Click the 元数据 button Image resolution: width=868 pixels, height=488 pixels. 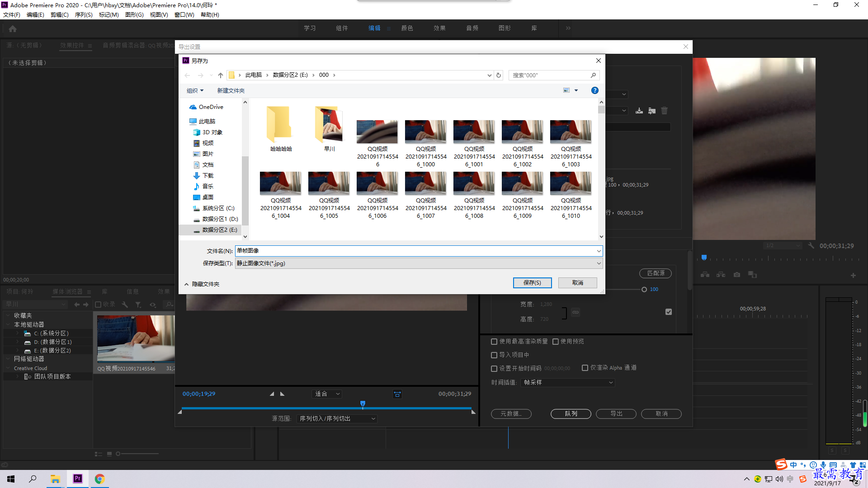[x=511, y=414]
